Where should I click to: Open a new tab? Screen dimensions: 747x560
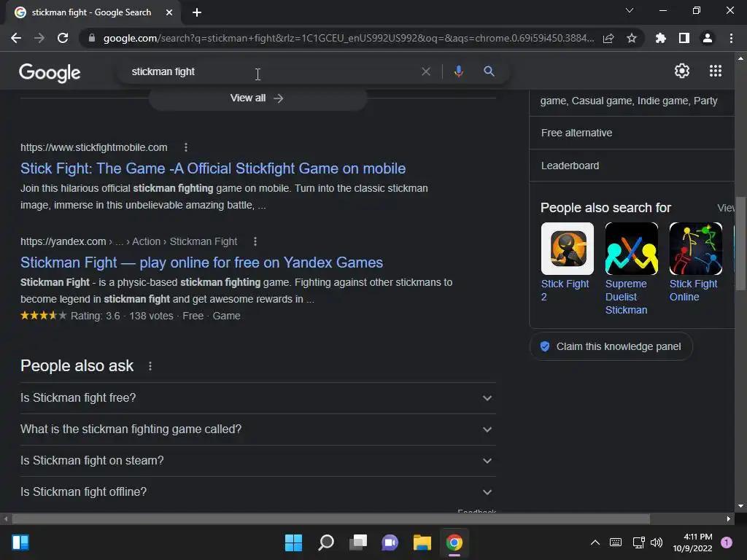click(197, 12)
